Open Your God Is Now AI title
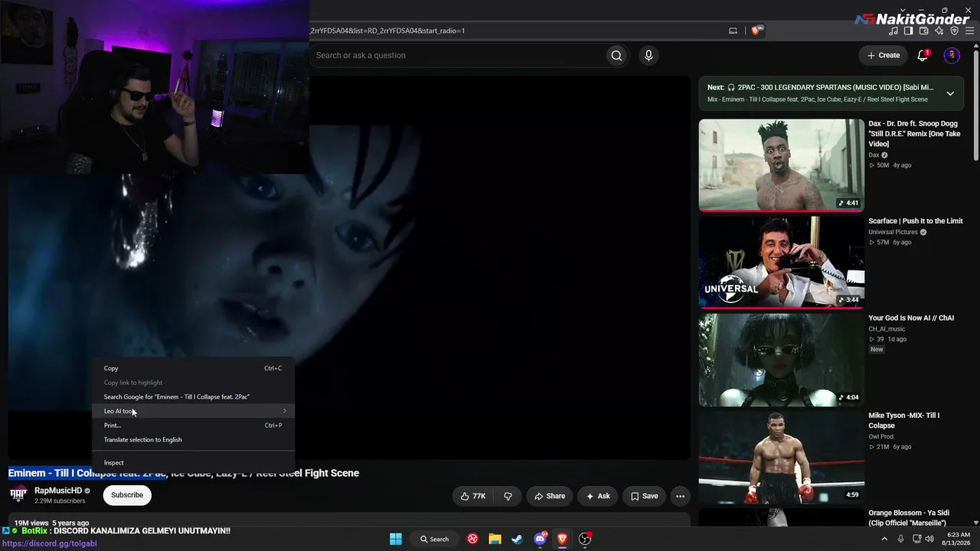The image size is (980, 551). pos(911,318)
